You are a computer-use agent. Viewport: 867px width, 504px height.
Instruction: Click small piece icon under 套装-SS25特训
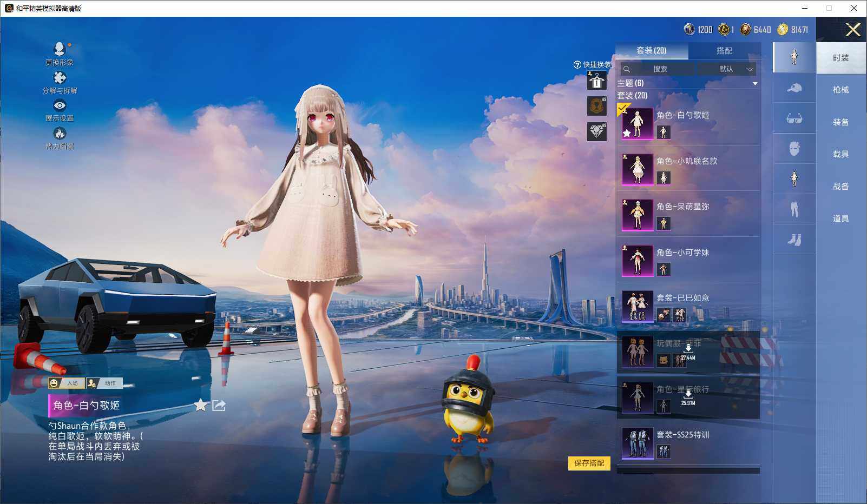click(x=664, y=452)
